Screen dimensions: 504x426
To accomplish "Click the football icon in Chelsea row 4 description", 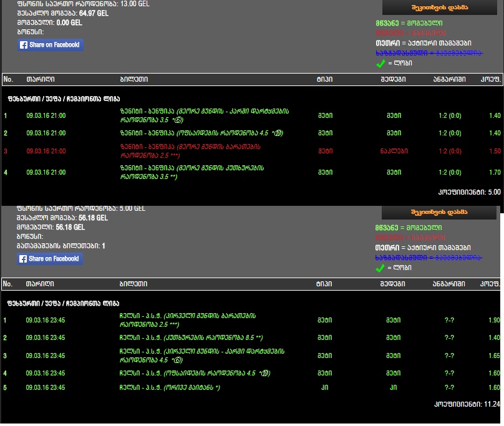I will point(266,373).
